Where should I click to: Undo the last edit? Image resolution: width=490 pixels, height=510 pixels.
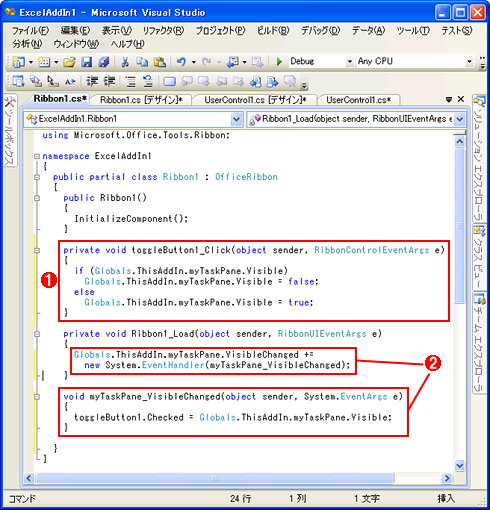[181, 62]
